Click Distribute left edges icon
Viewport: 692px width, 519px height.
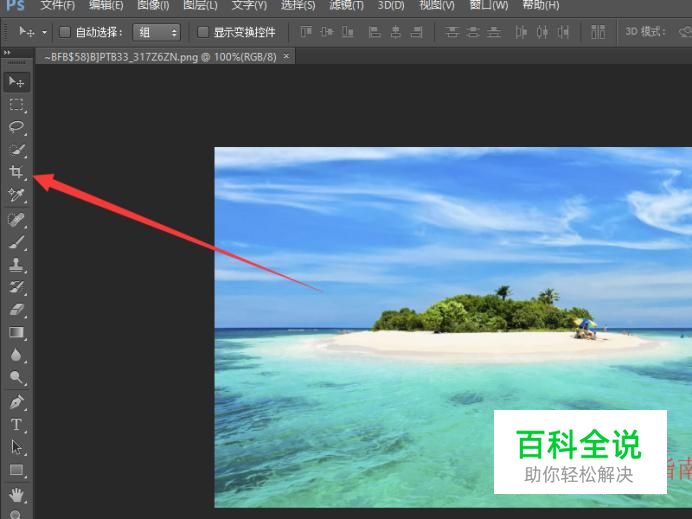[521, 32]
